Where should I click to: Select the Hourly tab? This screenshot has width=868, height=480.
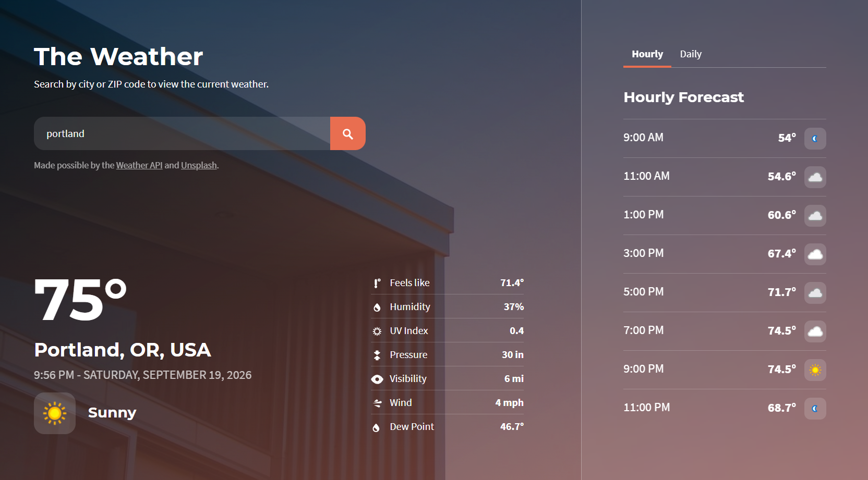pos(647,54)
